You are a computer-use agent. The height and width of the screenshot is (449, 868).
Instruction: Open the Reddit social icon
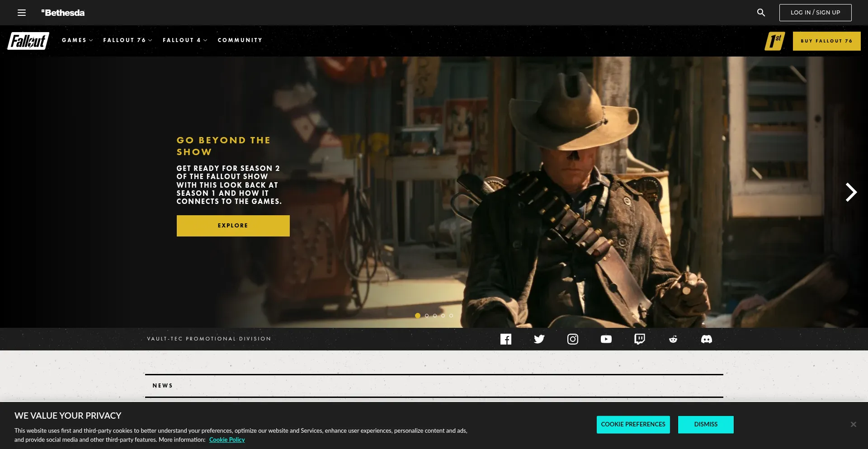(673, 339)
